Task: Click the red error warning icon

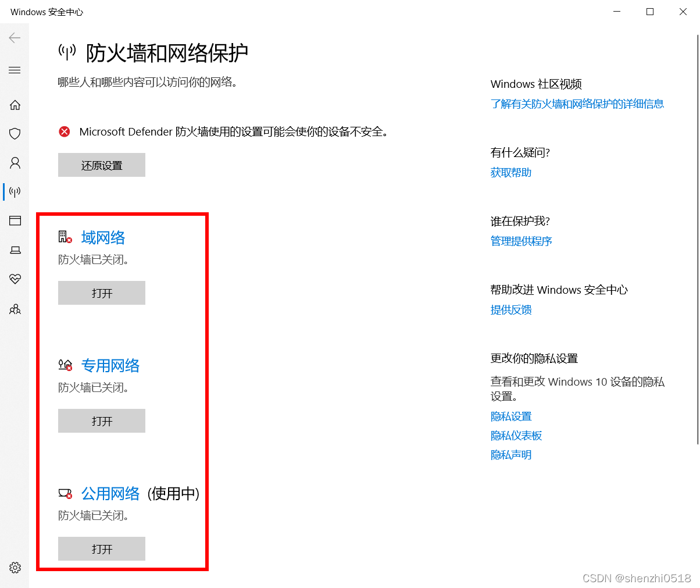Action: [x=65, y=132]
